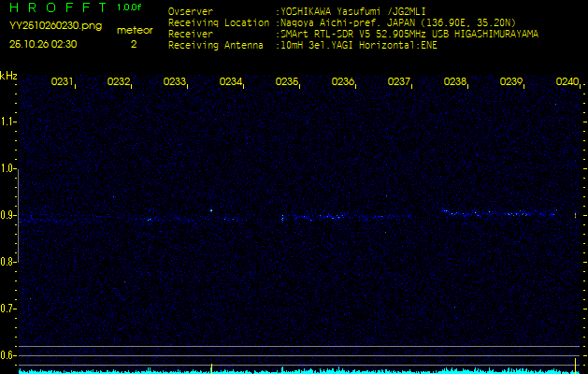588x374 pixels.
Task: Click the meteor count label
Action: 133,31
